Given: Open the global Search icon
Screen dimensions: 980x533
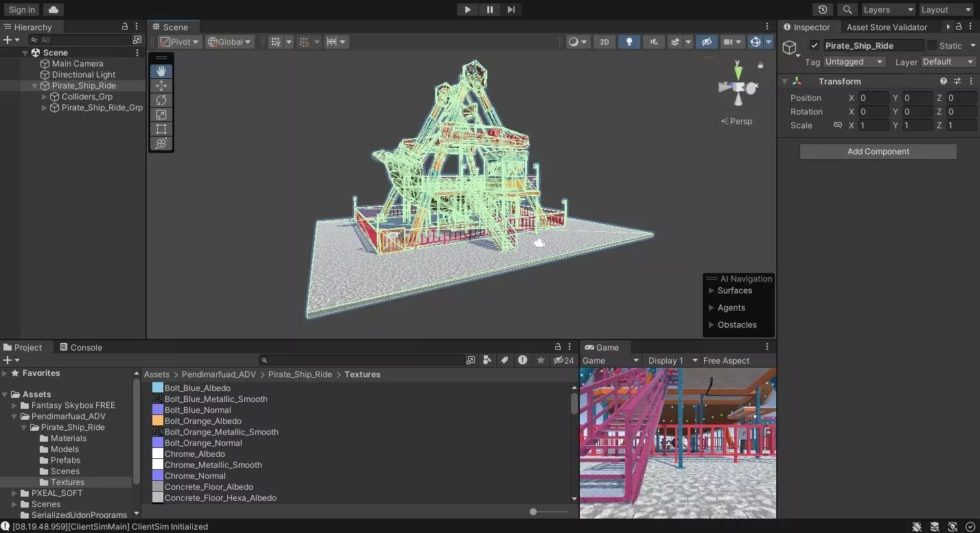Looking at the screenshot, I should click(848, 10).
